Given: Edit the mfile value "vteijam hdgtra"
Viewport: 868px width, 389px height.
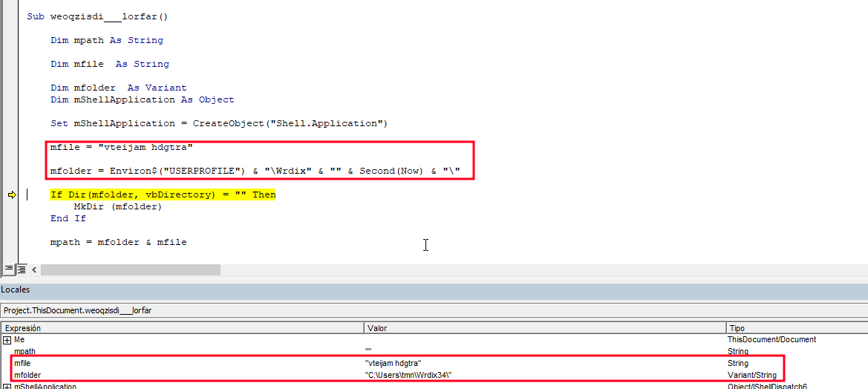Looking at the screenshot, I should click(393, 363).
